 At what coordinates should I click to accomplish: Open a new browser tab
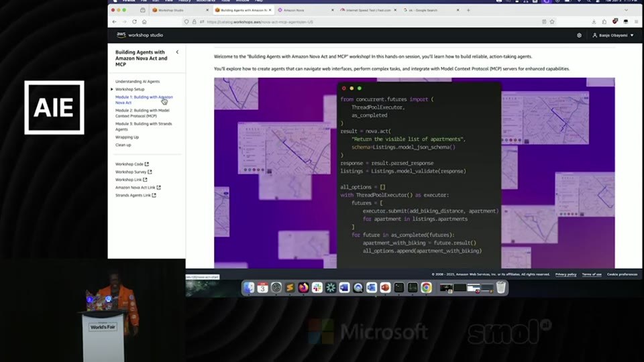468,10
